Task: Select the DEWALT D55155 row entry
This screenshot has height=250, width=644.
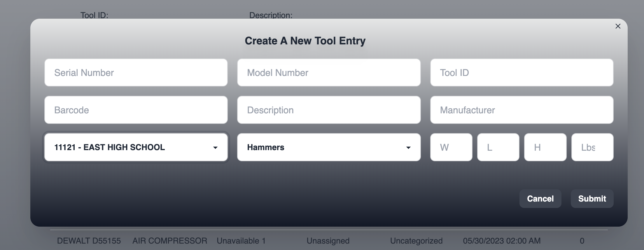Action: pyautogui.click(x=89, y=241)
